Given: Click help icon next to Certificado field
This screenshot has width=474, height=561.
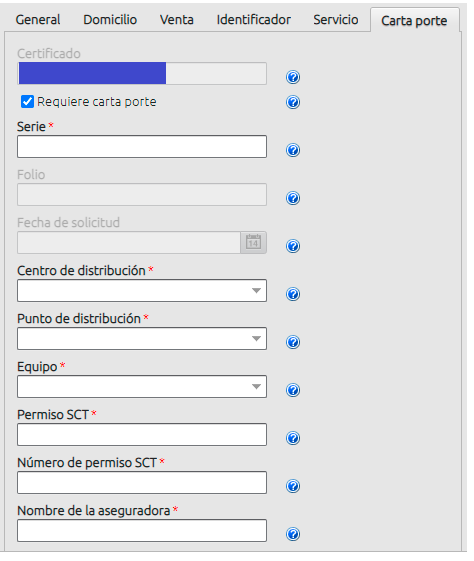Looking at the screenshot, I should (x=293, y=77).
